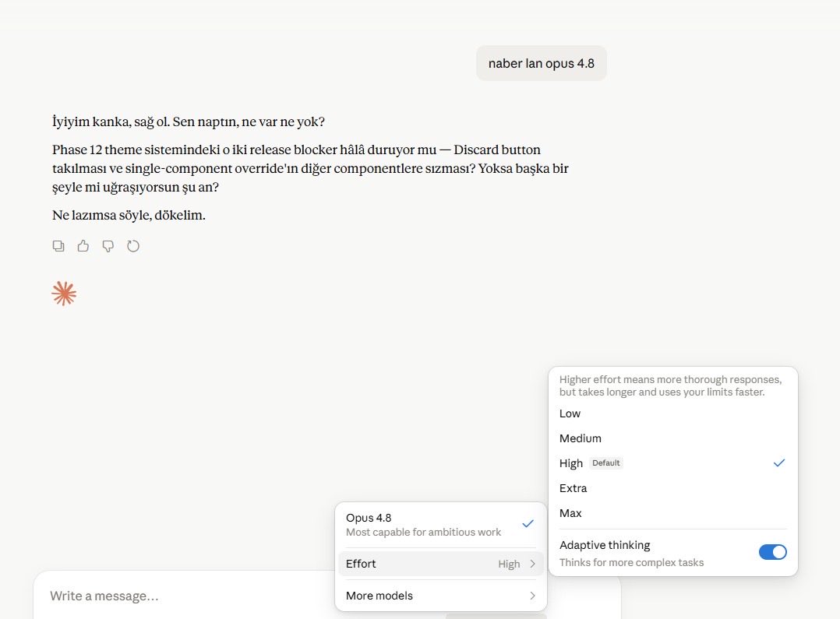Click the 'İyiyim kanka, sağ ol' greeting line

pyautogui.click(x=189, y=121)
